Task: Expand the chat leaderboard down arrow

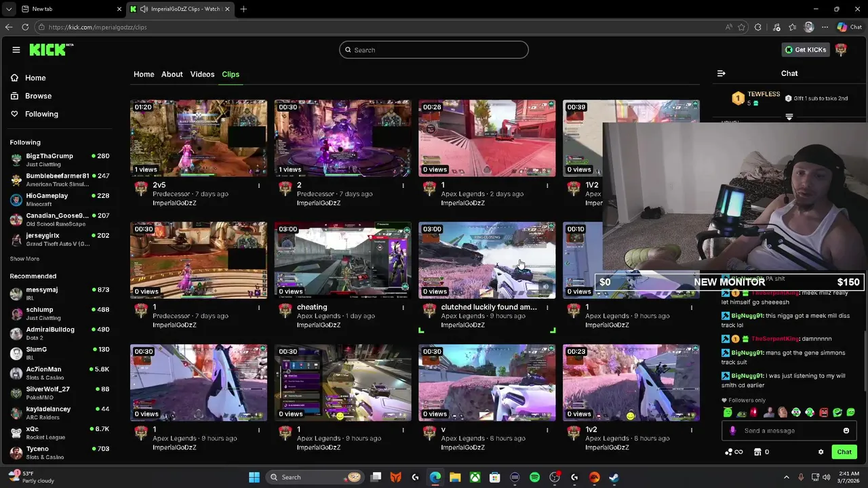Action: (789, 117)
